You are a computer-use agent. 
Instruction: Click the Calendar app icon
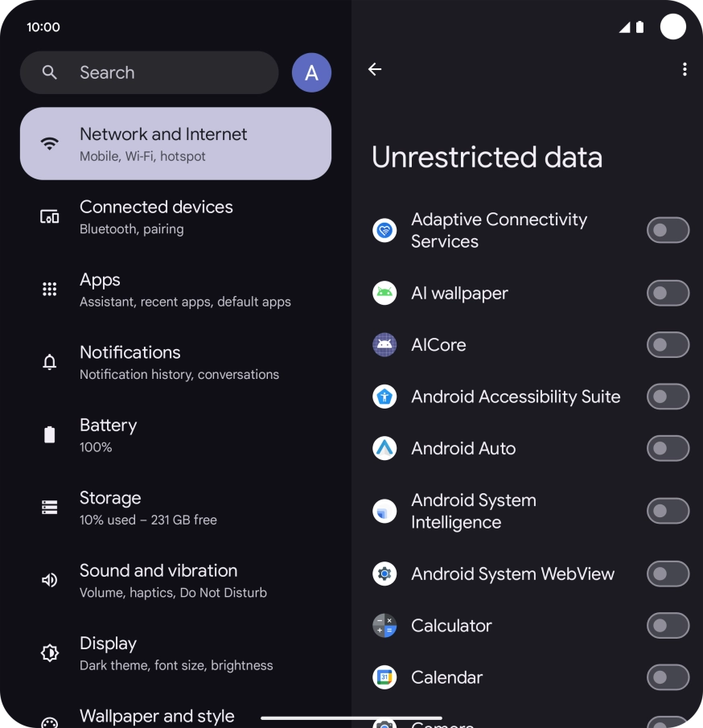pyautogui.click(x=384, y=677)
